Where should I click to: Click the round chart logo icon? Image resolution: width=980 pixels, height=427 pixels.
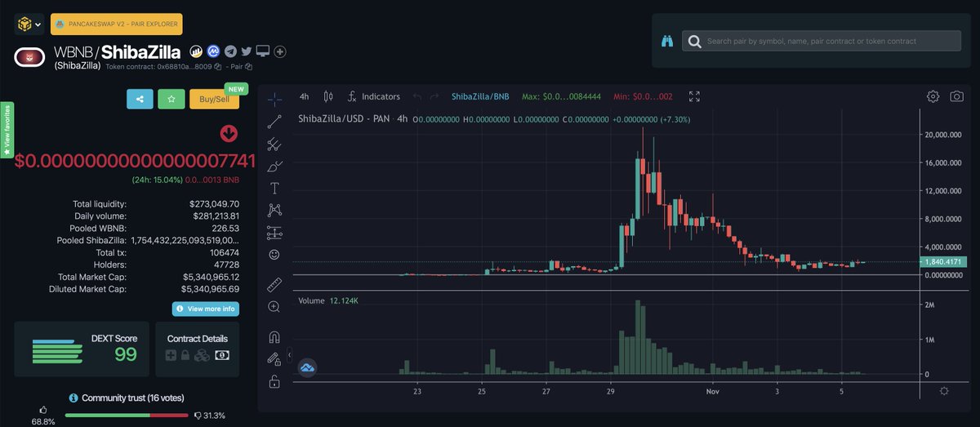(307, 367)
